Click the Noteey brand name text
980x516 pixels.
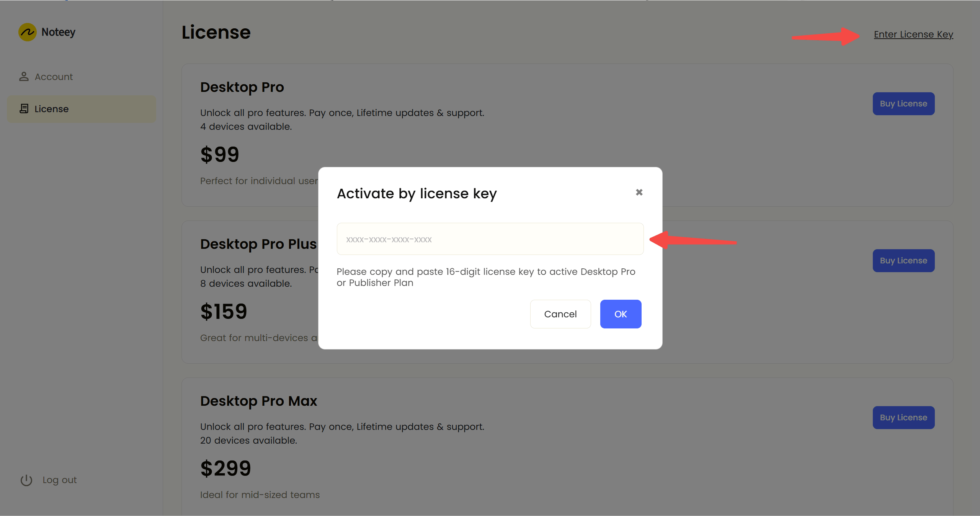point(59,32)
